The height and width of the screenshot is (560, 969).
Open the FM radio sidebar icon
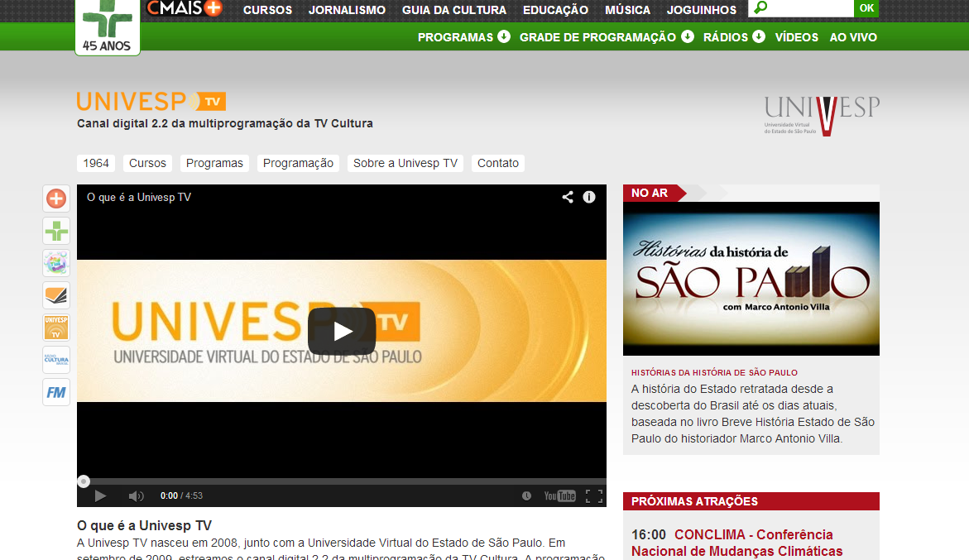point(56,392)
